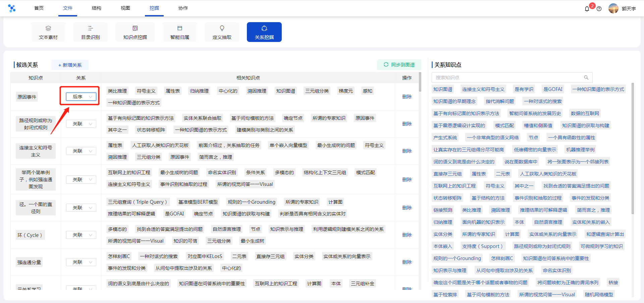Click the 基准模型BERT模型 tag
This screenshot has width=644, height=303.
pyautogui.click(x=198, y=202)
